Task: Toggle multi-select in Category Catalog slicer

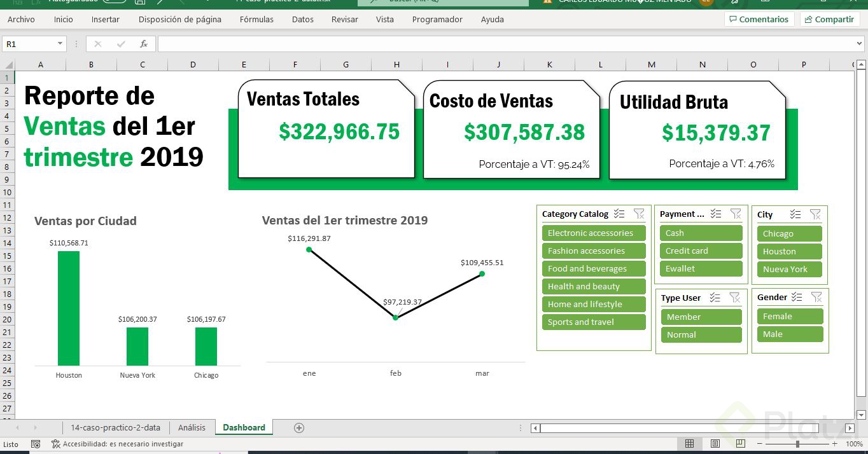Action: (619, 214)
